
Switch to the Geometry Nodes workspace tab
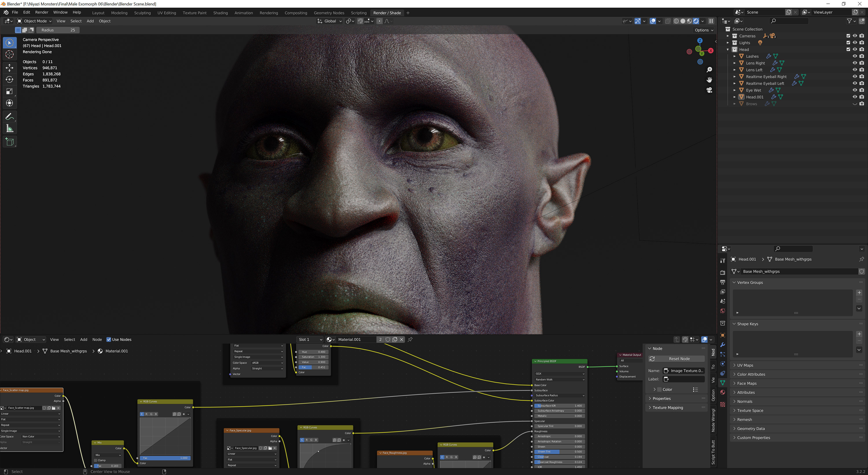(329, 13)
